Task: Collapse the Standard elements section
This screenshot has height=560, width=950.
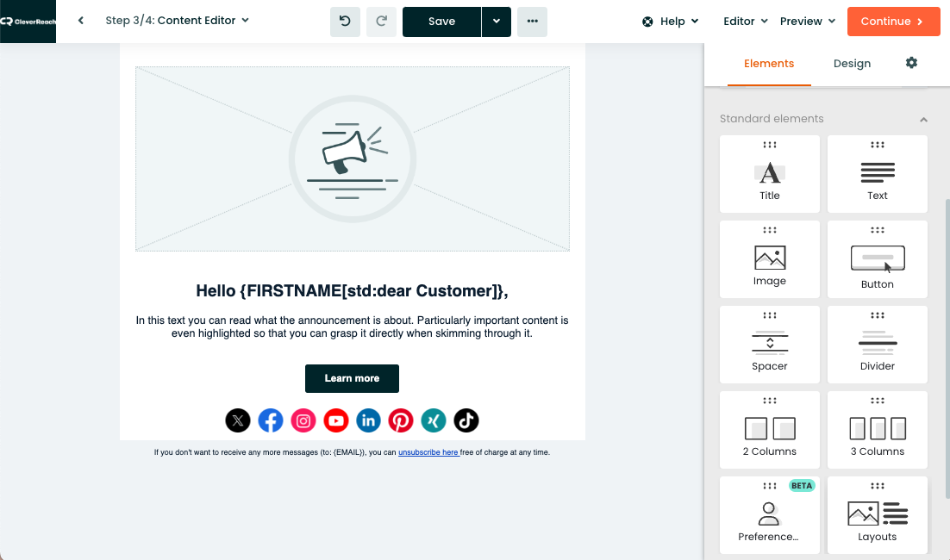Action: point(923,119)
